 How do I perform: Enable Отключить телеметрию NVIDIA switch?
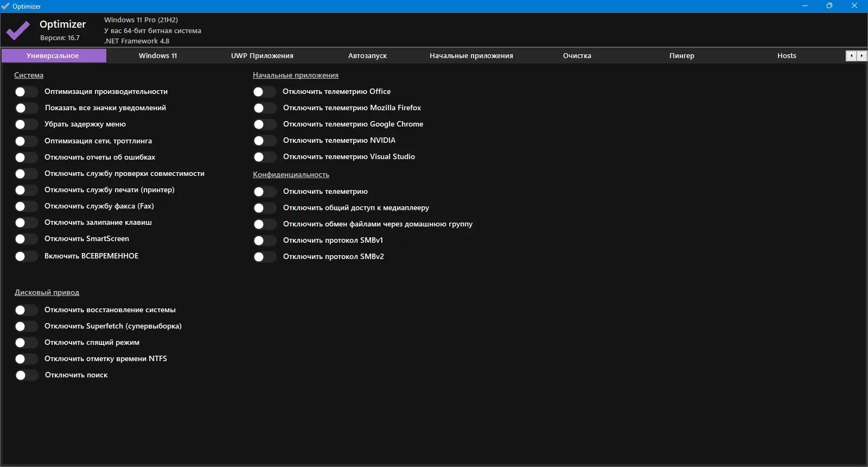click(x=264, y=141)
